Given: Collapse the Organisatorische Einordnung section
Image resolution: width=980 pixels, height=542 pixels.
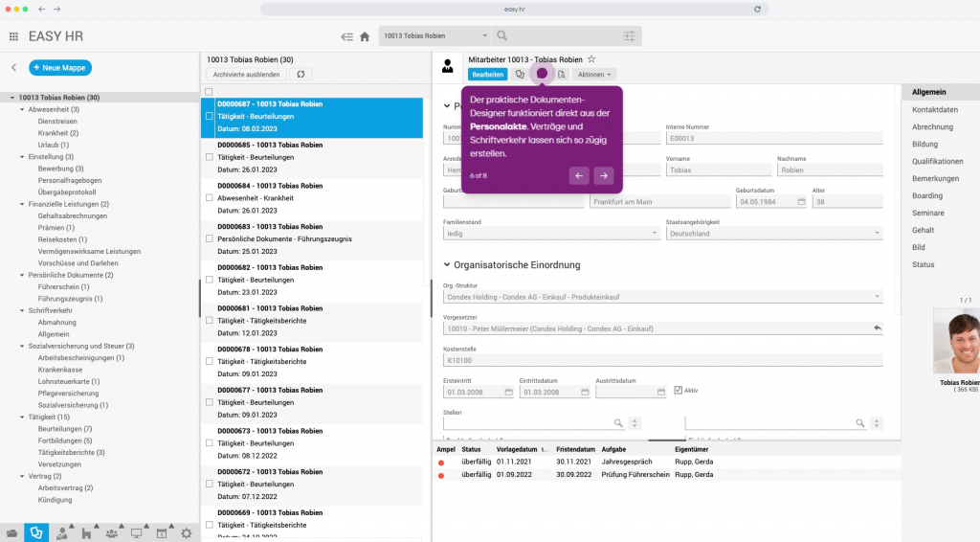Looking at the screenshot, I should 447,265.
